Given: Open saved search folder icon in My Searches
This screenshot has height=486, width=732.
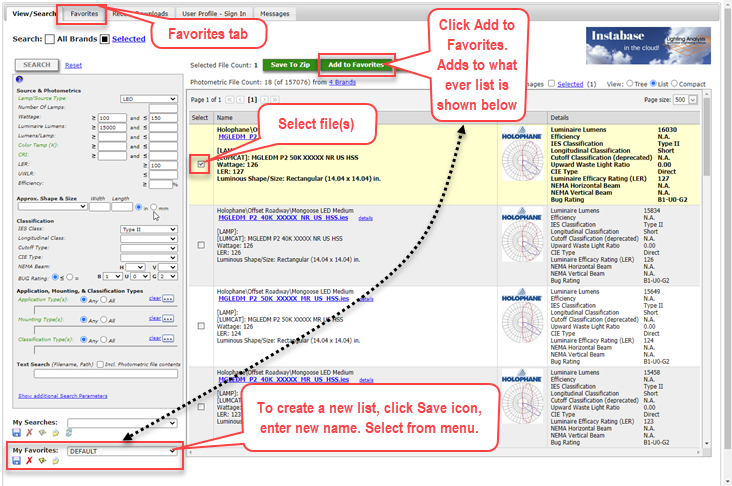Looking at the screenshot, I should 56,433.
